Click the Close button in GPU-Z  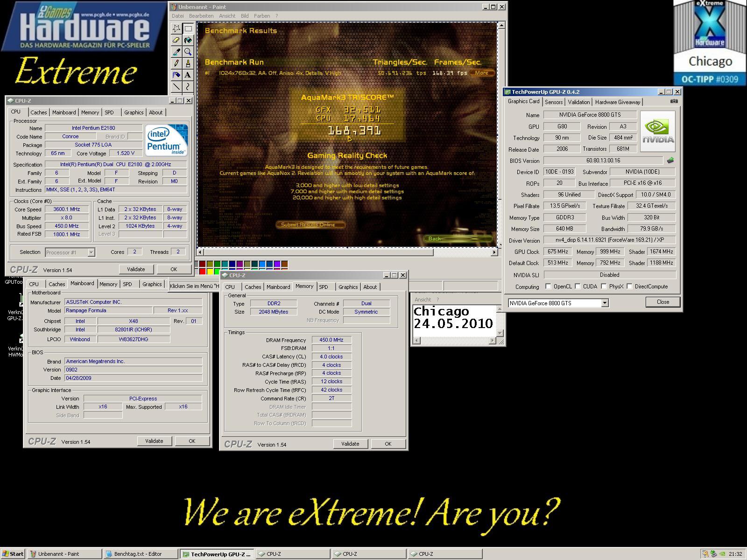(663, 302)
